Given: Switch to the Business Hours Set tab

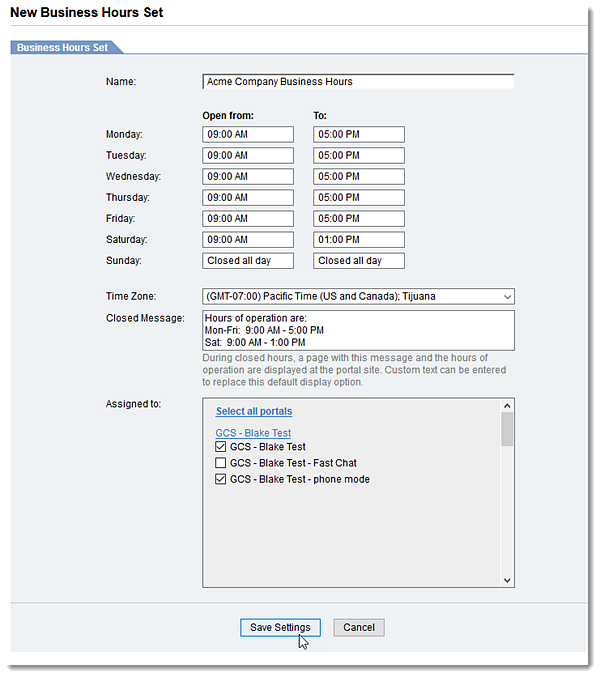Looking at the screenshot, I should tap(62, 47).
